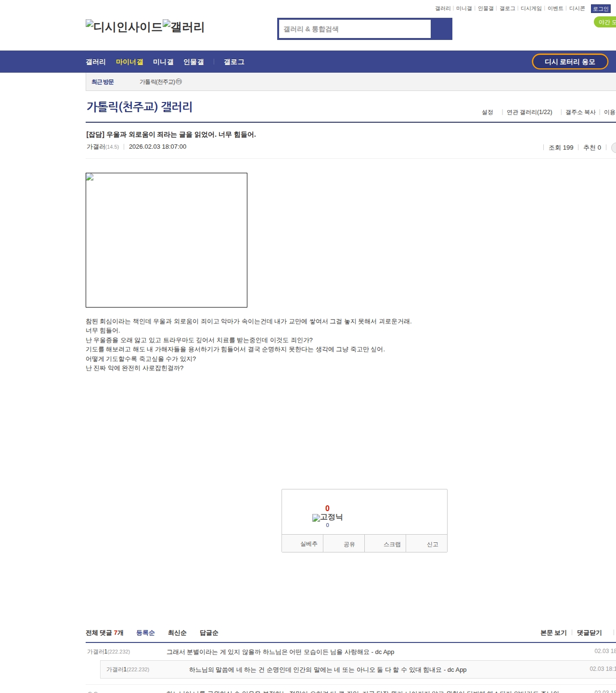Click the body line starting with 난 우울증을
The image size is (616, 693).
point(199,340)
